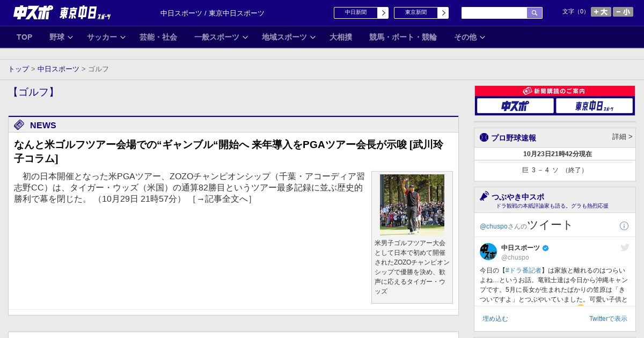This screenshot has height=338, width=644.
Task: Expand the その他 dropdown chevron
Action: click(x=482, y=38)
